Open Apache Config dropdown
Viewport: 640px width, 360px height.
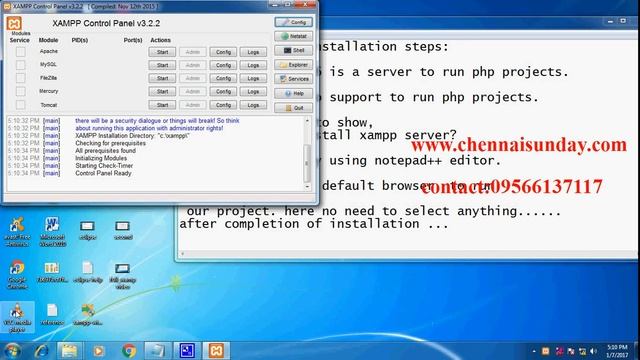[x=223, y=52]
